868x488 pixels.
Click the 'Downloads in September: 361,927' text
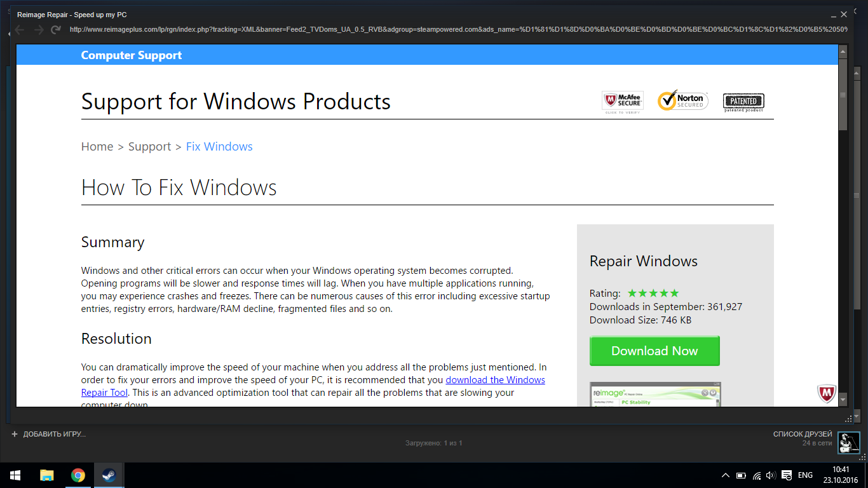666,307
